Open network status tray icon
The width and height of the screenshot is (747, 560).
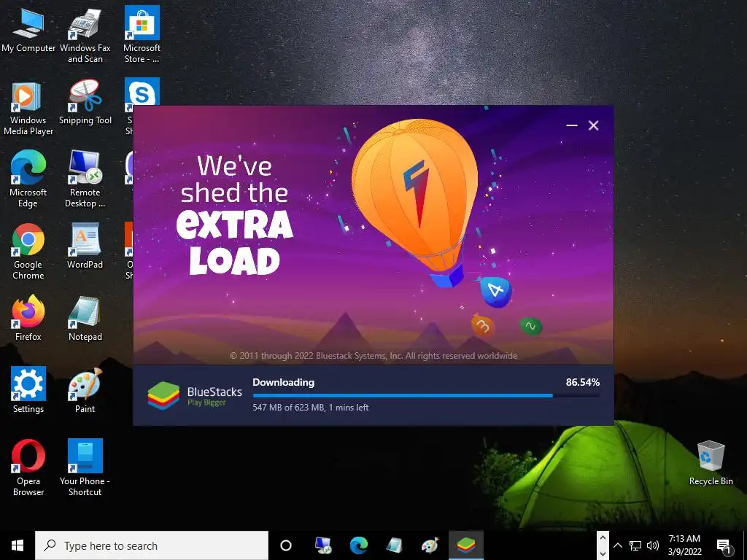[635, 545]
